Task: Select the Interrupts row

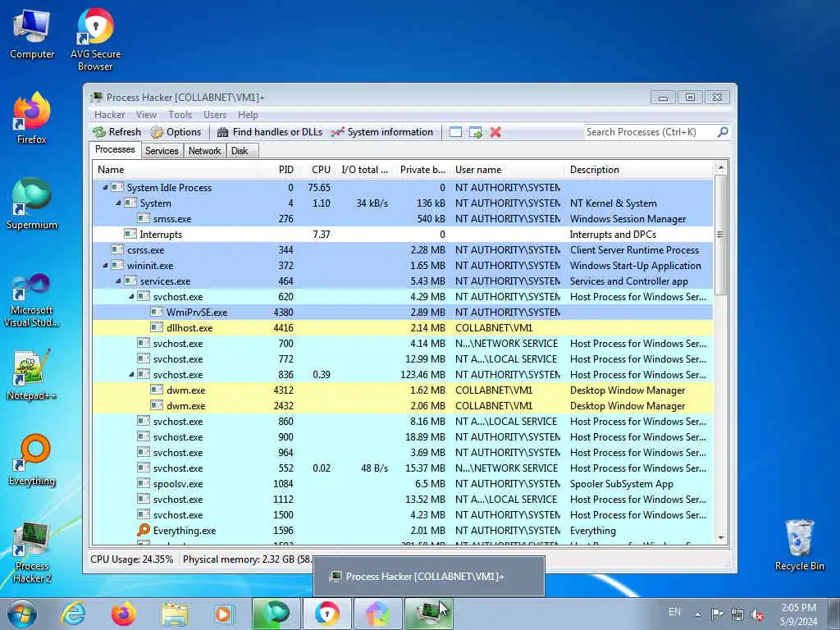Action: [x=403, y=234]
